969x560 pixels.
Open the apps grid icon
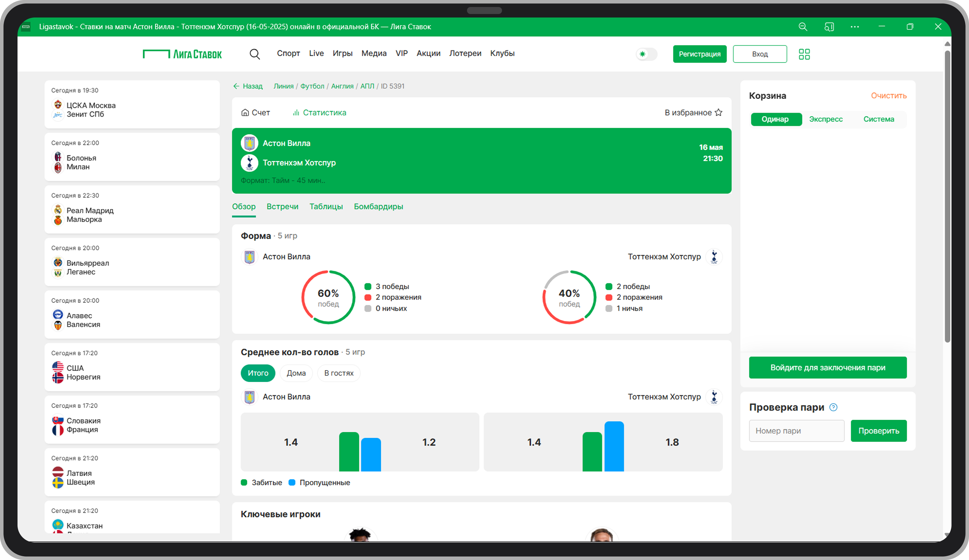[x=804, y=54]
